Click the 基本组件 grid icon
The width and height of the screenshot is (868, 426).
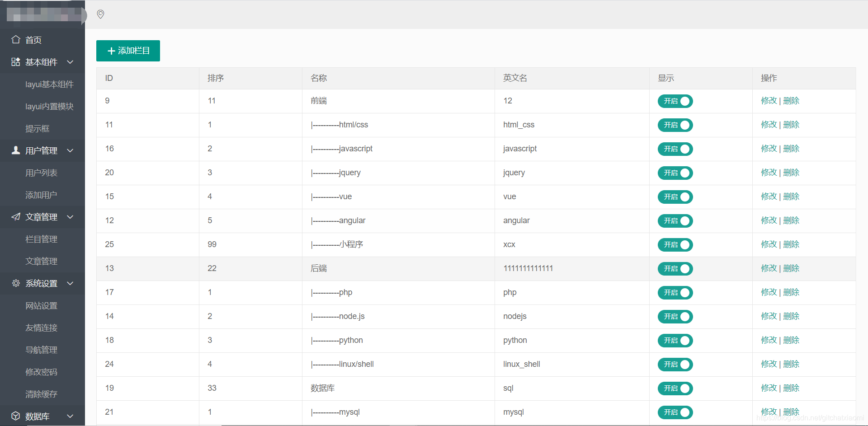pyautogui.click(x=16, y=62)
